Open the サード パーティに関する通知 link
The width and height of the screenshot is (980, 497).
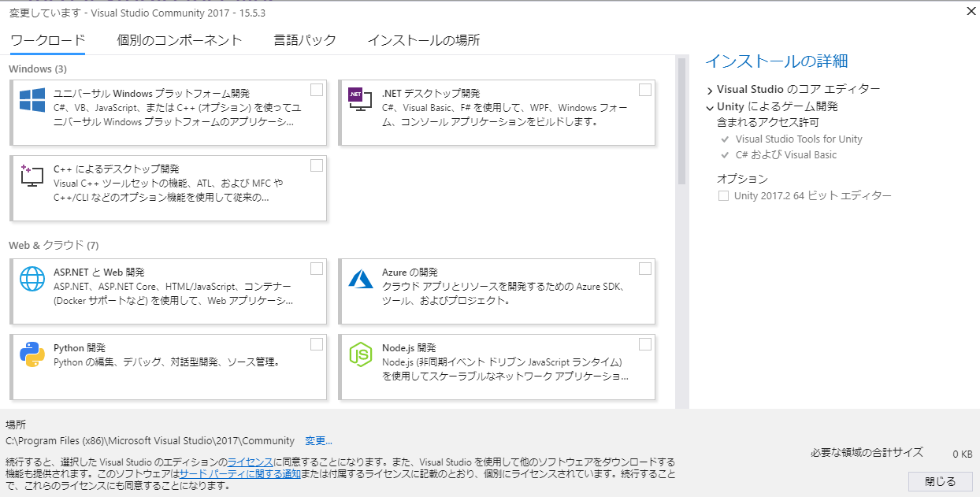tap(239, 473)
